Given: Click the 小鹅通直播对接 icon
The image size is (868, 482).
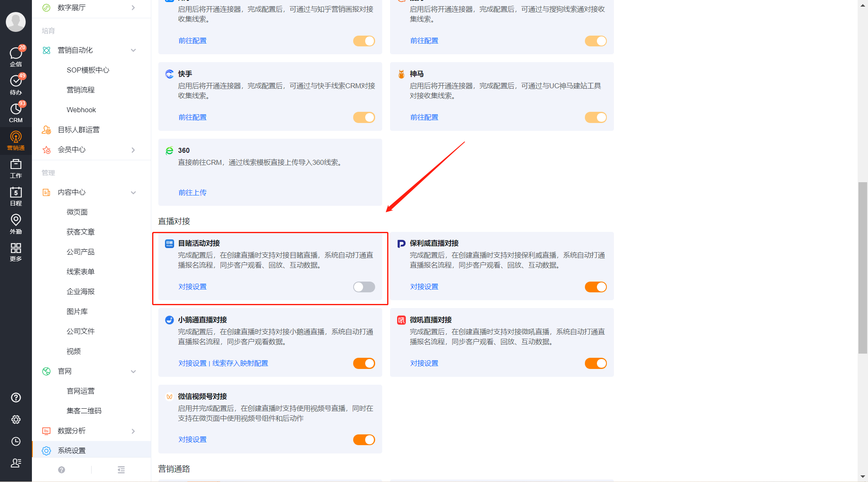Looking at the screenshot, I should point(170,320).
